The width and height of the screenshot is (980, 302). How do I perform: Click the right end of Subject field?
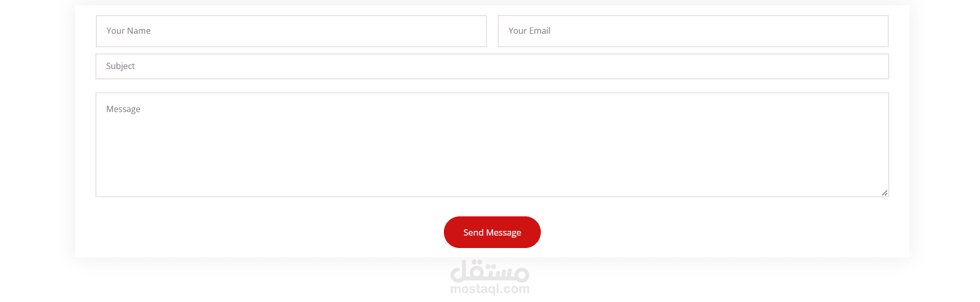[871, 66]
